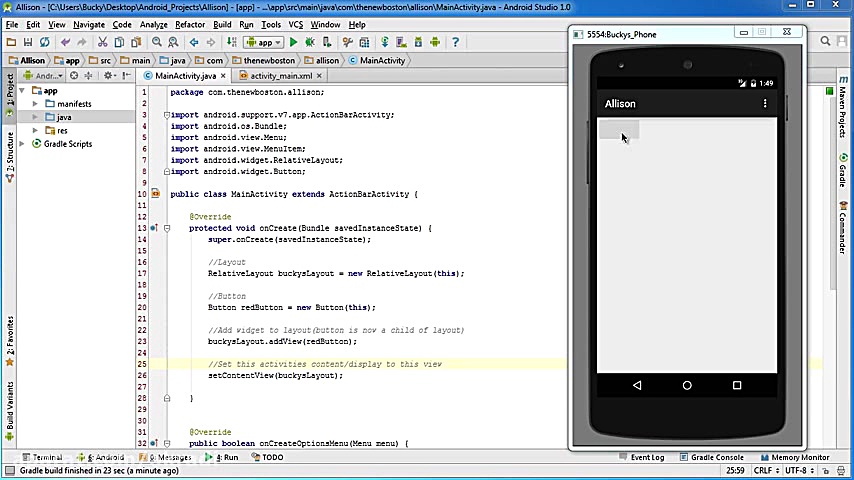854x480 pixels.
Task: Collapse the app tree node
Action: coord(22,90)
